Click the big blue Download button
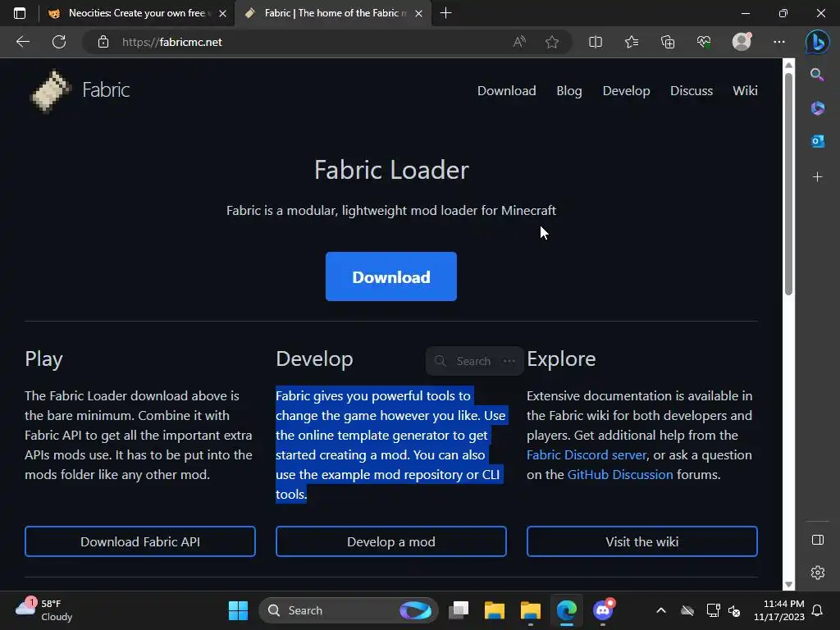The image size is (840, 630). point(391,276)
